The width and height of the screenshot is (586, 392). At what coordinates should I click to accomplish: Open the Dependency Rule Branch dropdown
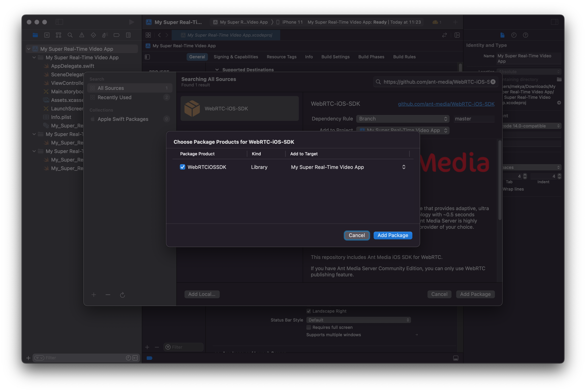click(x=403, y=119)
